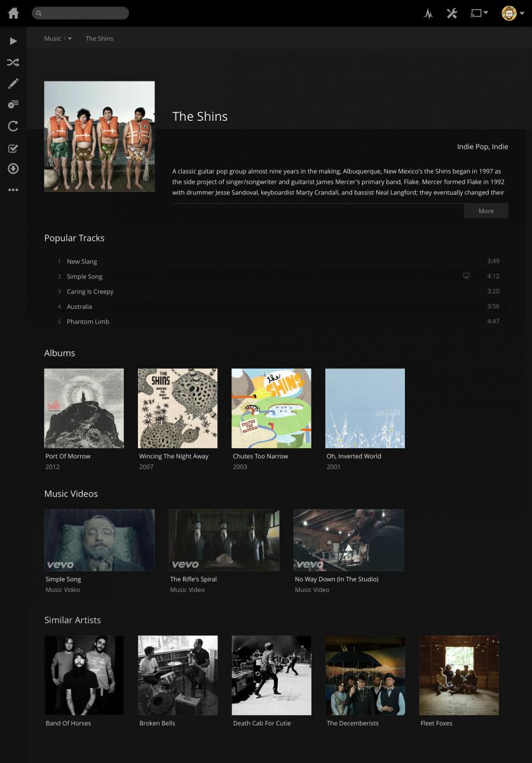The width and height of the screenshot is (532, 763).
Task: Click New Slang duration 3:49
Action: click(x=493, y=261)
